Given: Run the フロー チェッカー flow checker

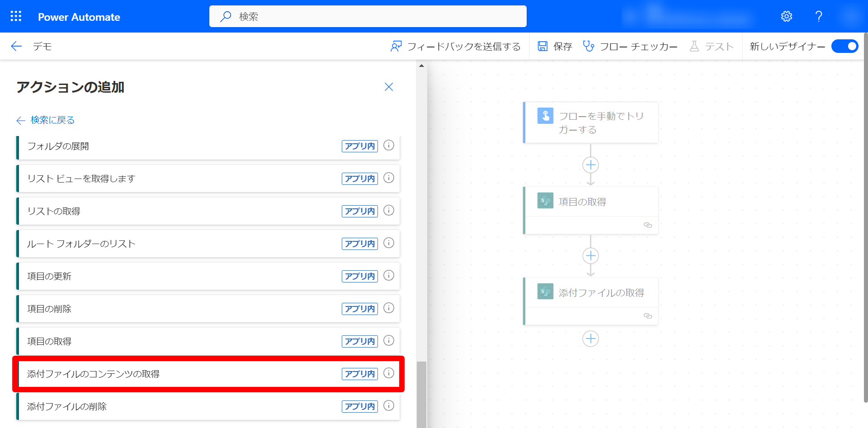Looking at the screenshot, I should coord(630,46).
